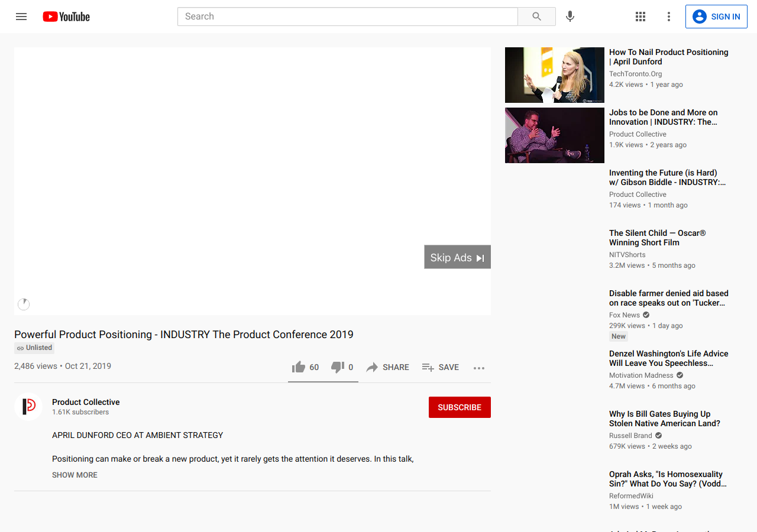Share the video
This screenshot has width=757, height=532.
(387, 368)
